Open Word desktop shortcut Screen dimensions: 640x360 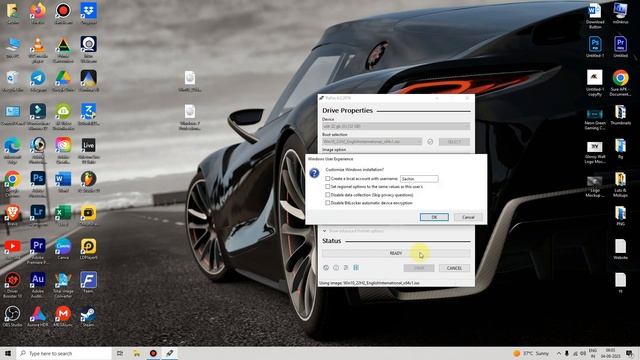pyautogui.click(x=63, y=181)
